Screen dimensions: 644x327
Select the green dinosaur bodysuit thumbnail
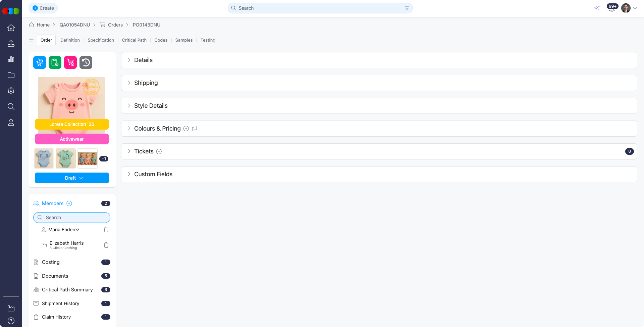point(66,158)
